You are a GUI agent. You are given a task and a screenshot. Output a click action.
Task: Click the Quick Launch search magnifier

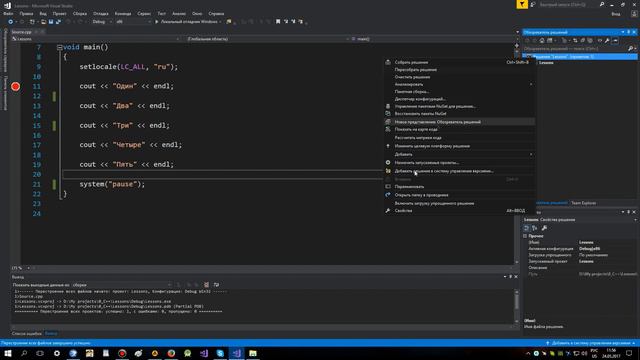[x=602, y=4]
